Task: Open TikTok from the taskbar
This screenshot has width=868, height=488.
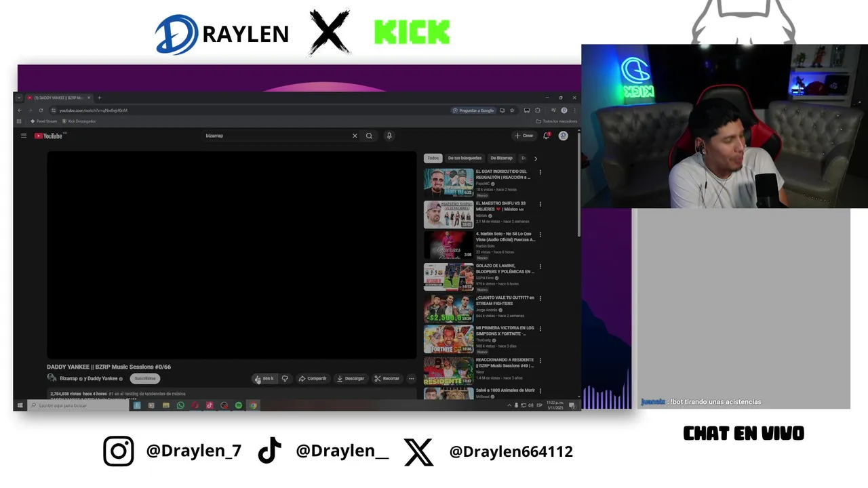Action: coord(210,405)
